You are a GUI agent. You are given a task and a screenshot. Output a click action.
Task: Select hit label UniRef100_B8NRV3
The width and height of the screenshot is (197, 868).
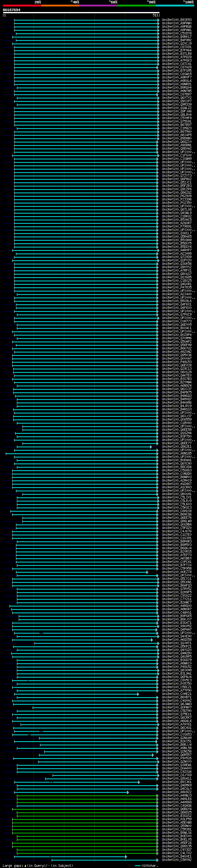tap(176, 477)
